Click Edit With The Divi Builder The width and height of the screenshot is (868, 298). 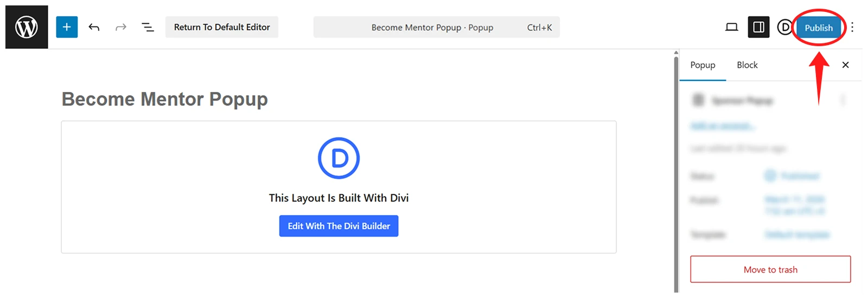[x=339, y=226]
